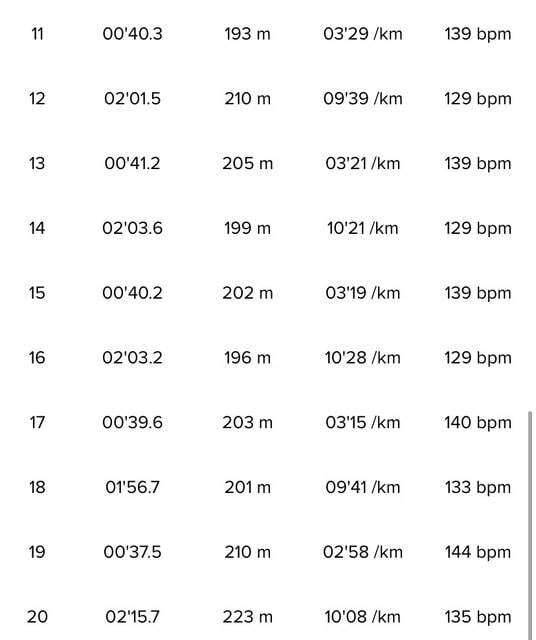Click lap 12 time 02'01.5
Image resolution: width=536 pixels, height=640 pixels.
[x=132, y=99]
